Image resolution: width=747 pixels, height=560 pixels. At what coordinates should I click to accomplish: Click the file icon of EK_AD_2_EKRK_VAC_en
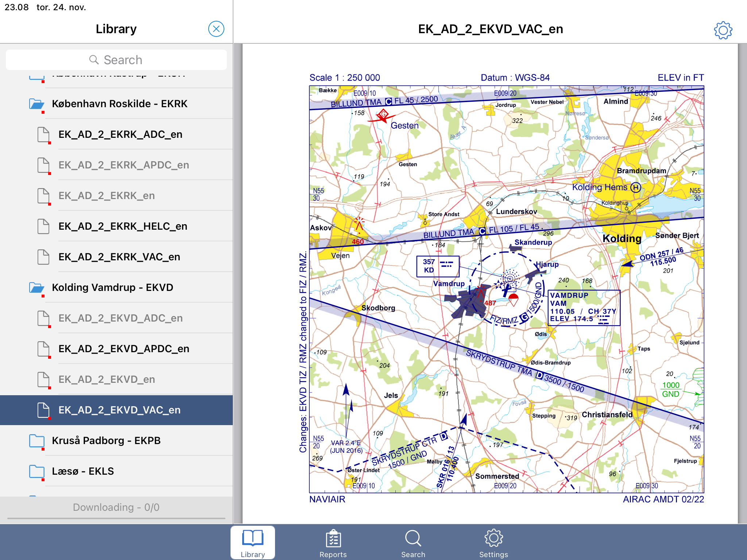(x=43, y=257)
